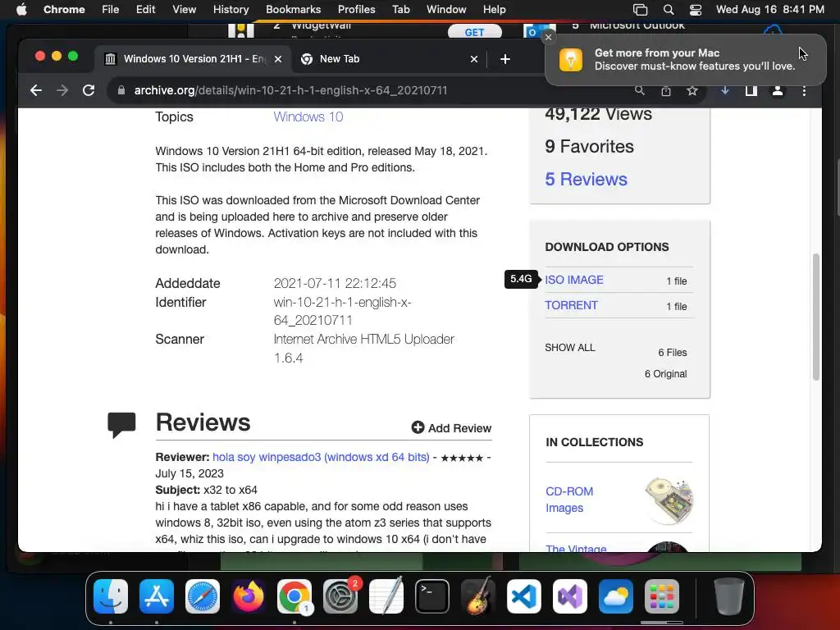Bookmark this page with the star icon

692,90
